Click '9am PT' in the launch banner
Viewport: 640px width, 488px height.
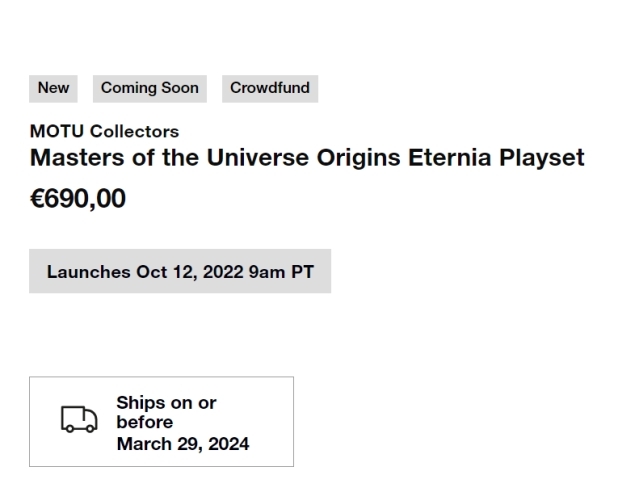pyautogui.click(x=281, y=272)
